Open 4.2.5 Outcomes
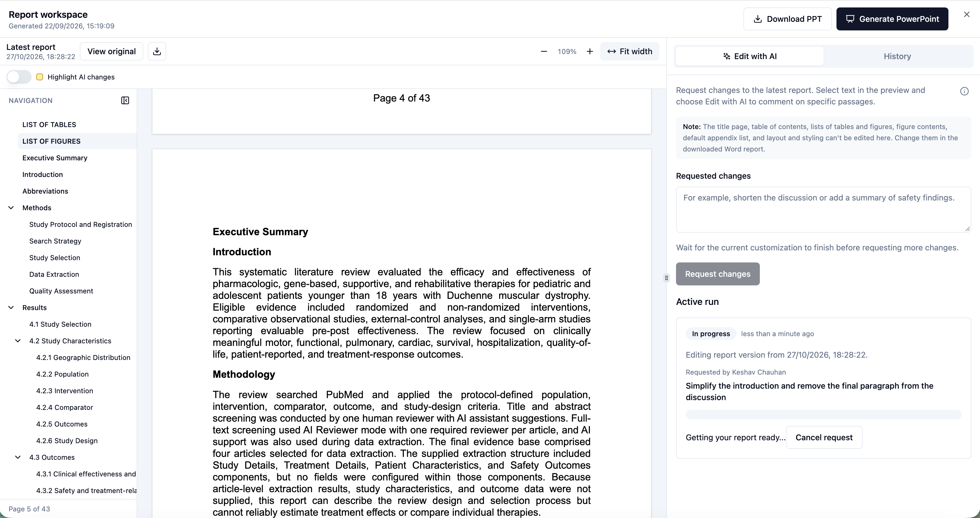The image size is (980, 518). tap(62, 424)
